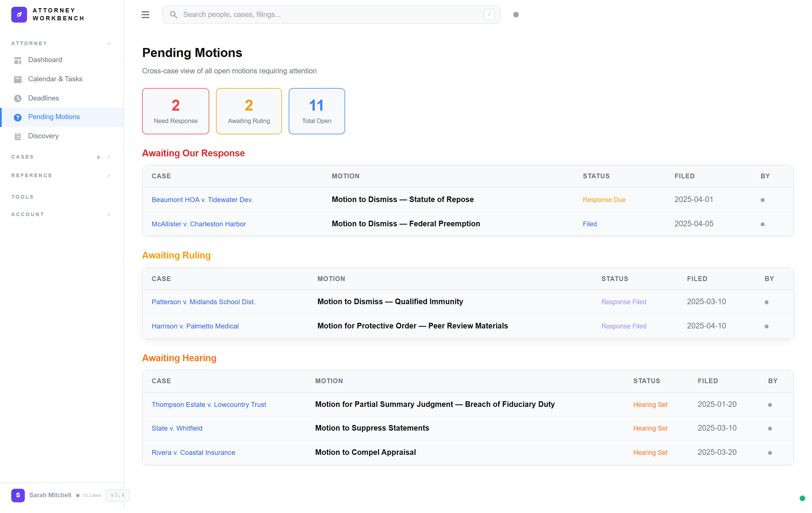This screenshot has height=513, width=812.
Task: Expand the Reference section chevron
Action: coord(109,175)
